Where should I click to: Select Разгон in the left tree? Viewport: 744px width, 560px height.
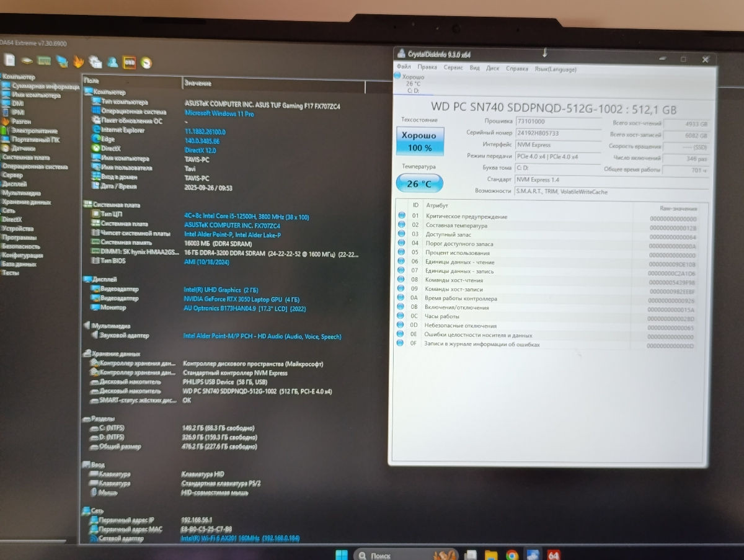(21, 122)
